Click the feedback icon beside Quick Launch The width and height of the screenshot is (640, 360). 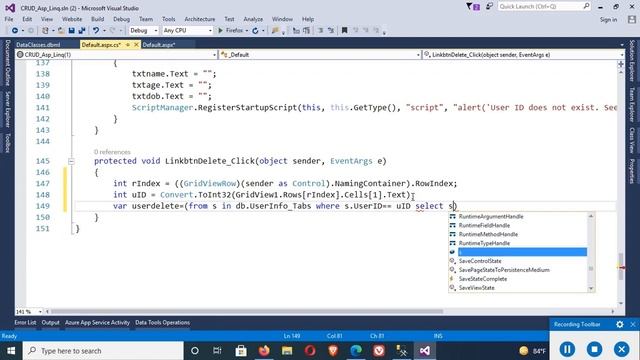[x=489, y=7]
